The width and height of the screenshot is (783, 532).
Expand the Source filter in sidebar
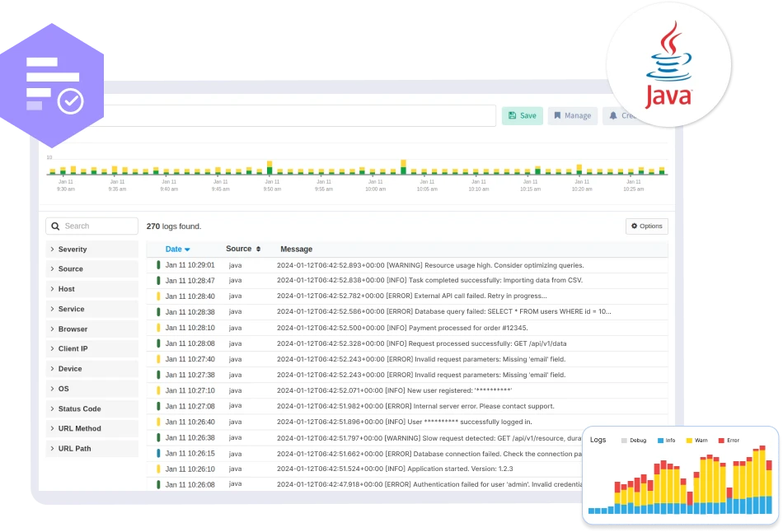tap(91, 269)
